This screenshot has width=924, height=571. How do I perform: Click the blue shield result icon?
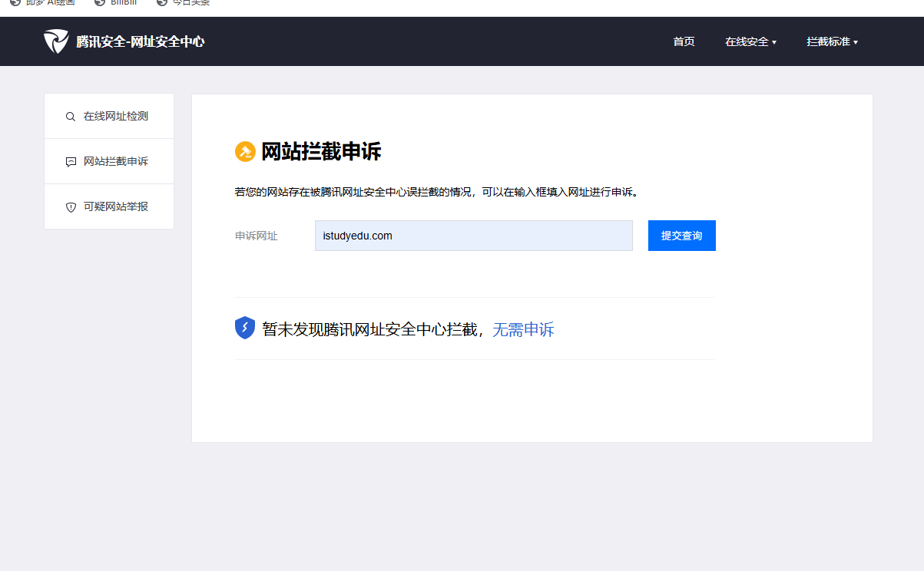(x=245, y=328)
